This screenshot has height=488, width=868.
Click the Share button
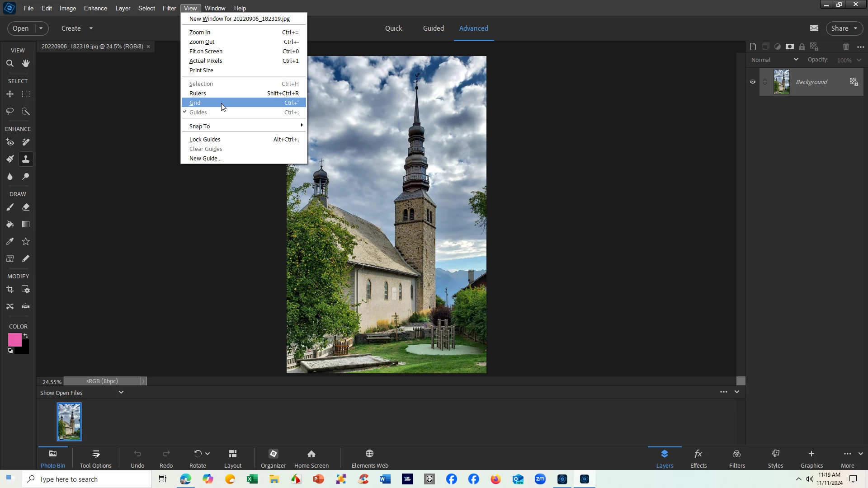(x=844, y=28)
